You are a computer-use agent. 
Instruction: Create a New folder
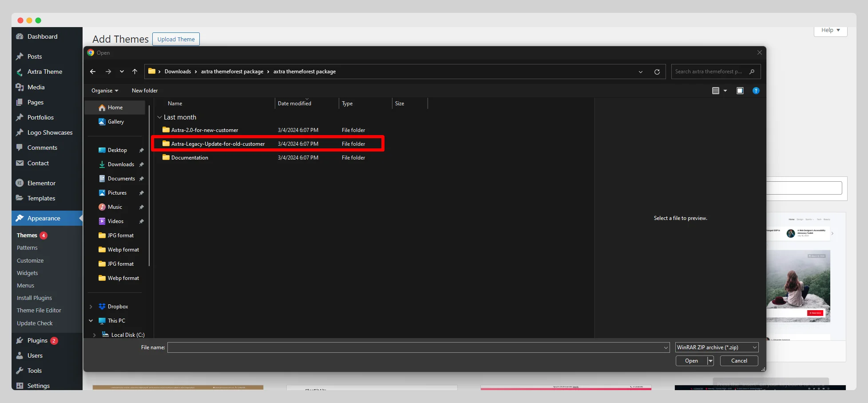click(145, 91)
